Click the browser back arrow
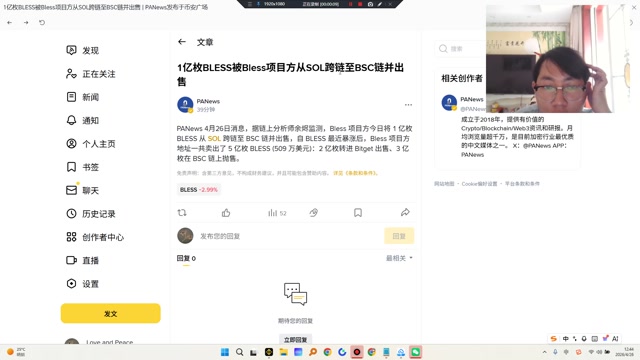Screen dimensions: 640x360 coord(9,22)
